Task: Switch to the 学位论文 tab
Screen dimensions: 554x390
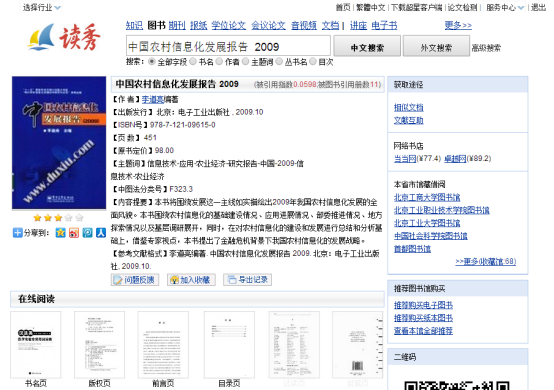Action: (x=229, y=25)
